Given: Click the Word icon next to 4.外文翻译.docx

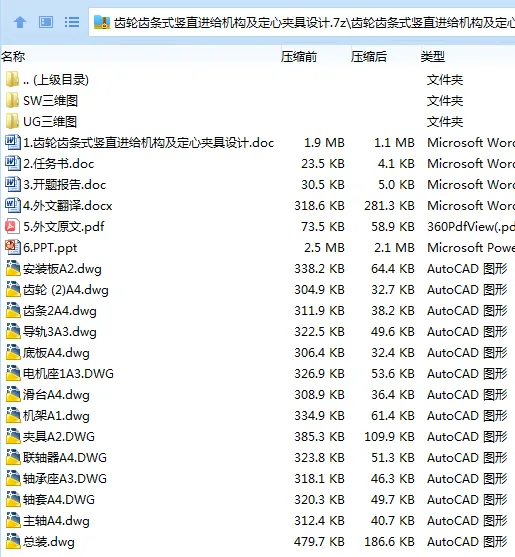Looking at the screenshot, I should pyautogui.click(x=13, y=205).
